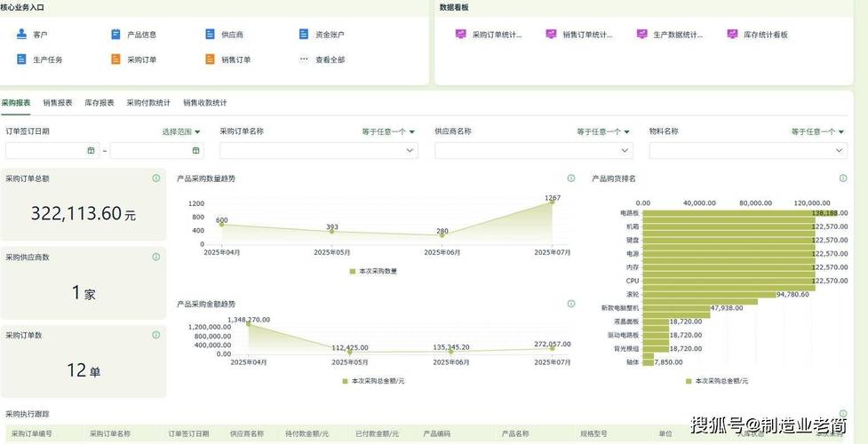Click the 订单签订日期 column header

pos(188,433)
